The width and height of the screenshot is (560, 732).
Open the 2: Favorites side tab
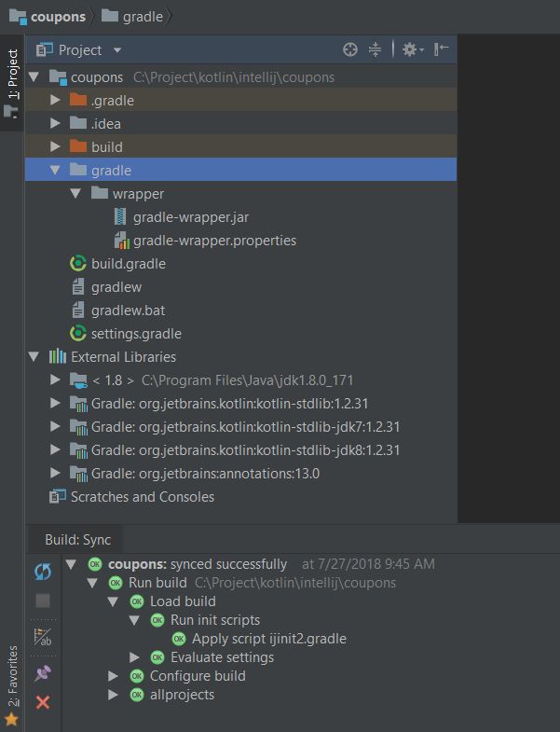(x=12, y=684)
